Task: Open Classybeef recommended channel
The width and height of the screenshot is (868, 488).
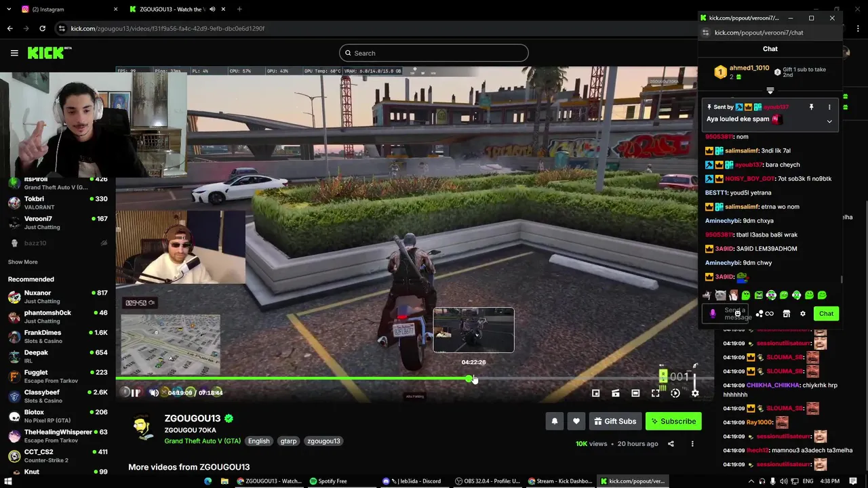Action: tap(58, 396)
